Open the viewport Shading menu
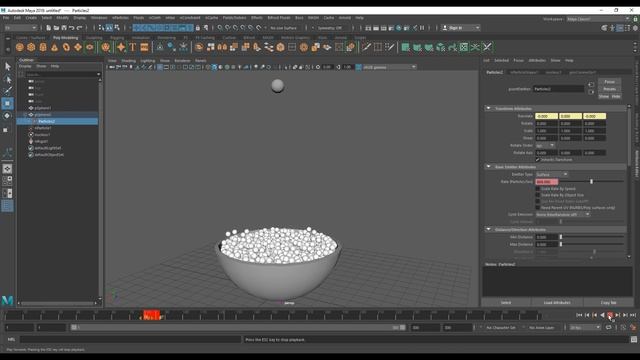 point(128,60)
